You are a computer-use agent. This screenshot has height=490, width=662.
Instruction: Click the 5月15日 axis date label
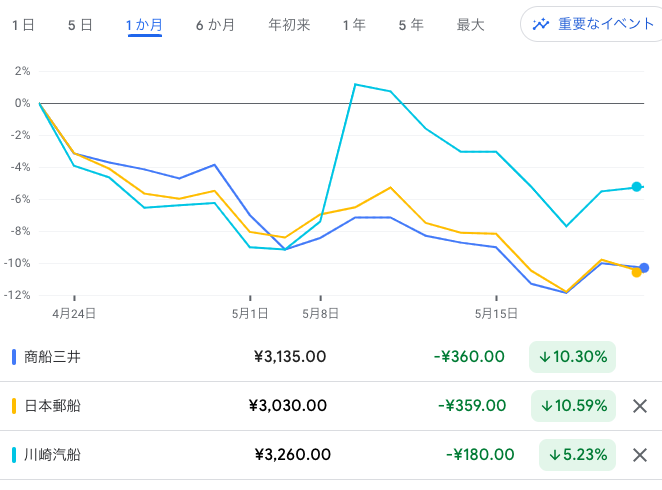496,314
